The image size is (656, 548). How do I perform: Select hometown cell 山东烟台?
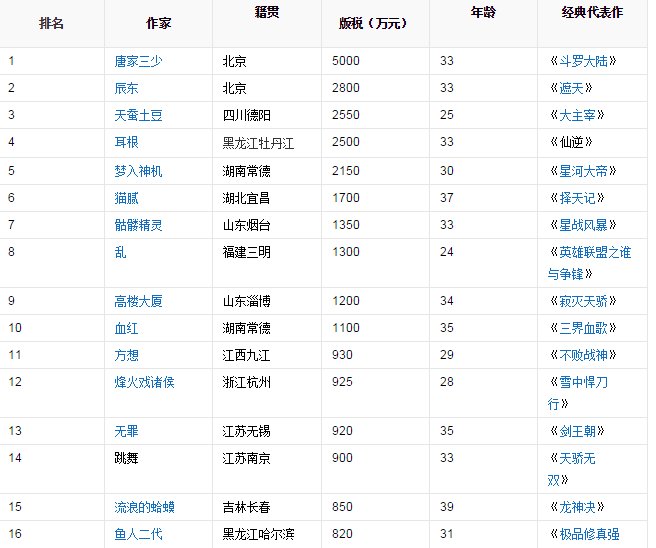pyautogui.click(x=247, y=225)
